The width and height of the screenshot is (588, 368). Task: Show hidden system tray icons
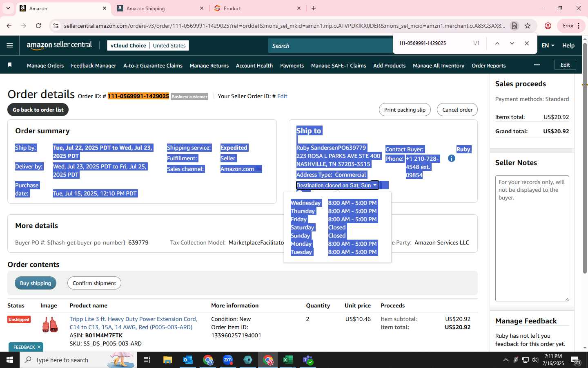coord(506,360)
